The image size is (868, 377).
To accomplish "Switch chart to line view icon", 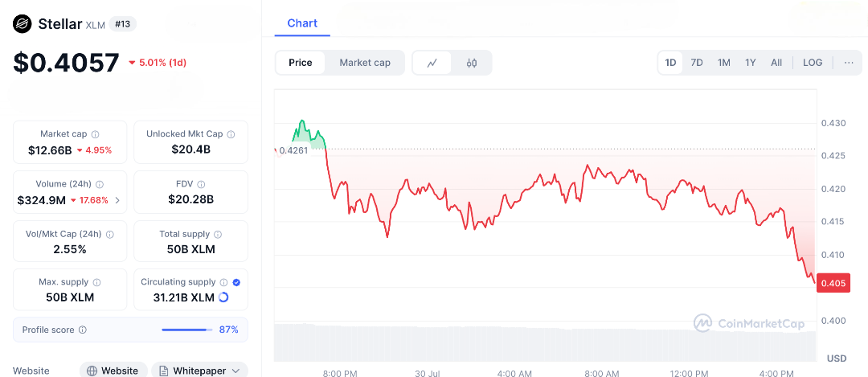I will (432, 63).
